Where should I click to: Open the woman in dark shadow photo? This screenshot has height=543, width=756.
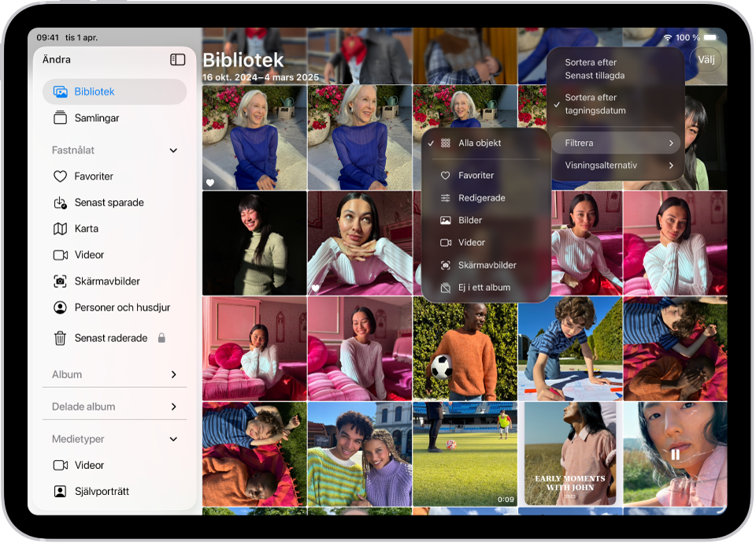(254, 243)
